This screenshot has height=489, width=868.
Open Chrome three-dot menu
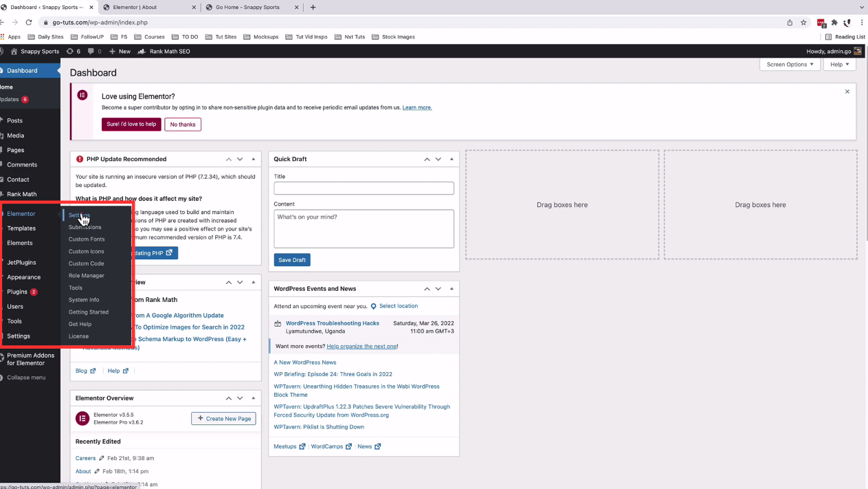point(862,22)
